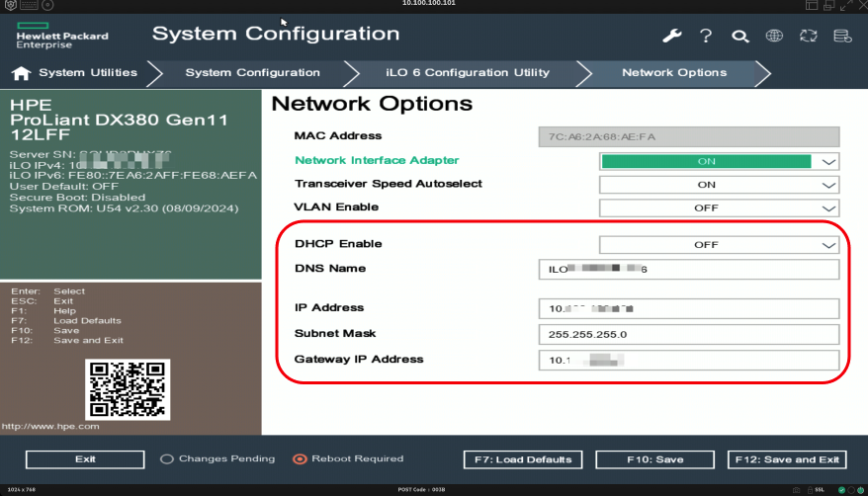Click the home icon beside System Utilities

click(x=21, y=73)
